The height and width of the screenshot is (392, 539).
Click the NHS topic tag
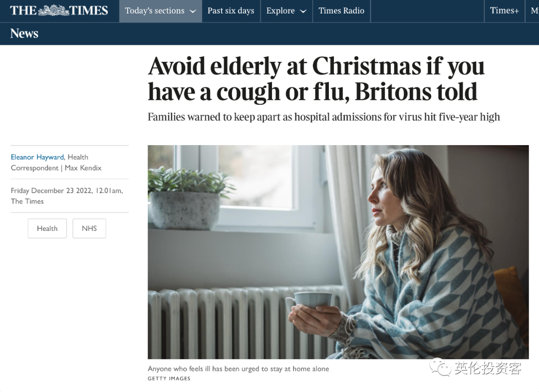pos(89,228)
